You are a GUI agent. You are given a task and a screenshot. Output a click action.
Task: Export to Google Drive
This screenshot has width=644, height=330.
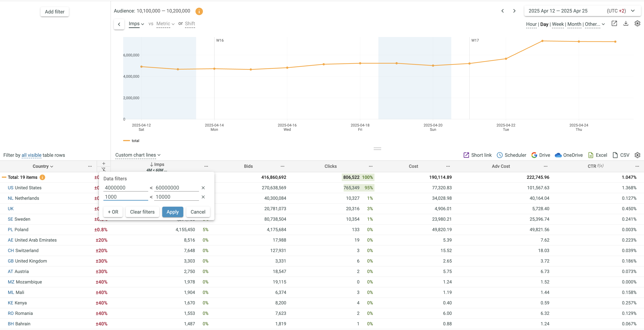click(x=541, y=155)
